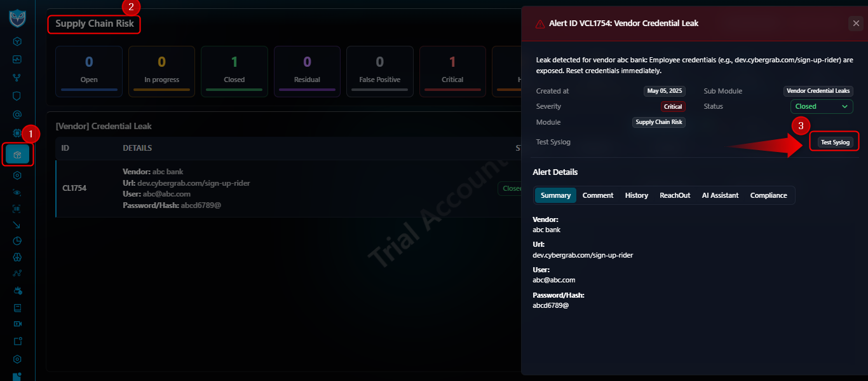Screen dimensions: 868x381
Task: Open the Status dropdown showing Closed
Action: (x=822, y=106)
